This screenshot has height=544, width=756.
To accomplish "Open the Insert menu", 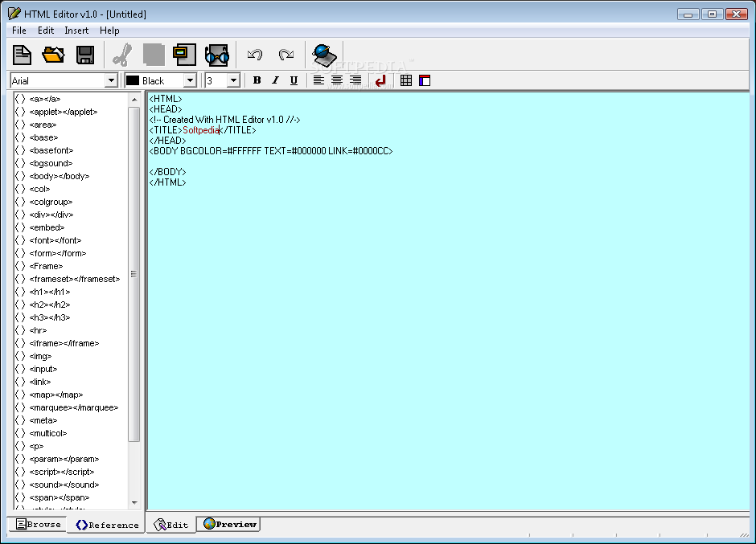I will pyautogui.click(x=76, y=31).
